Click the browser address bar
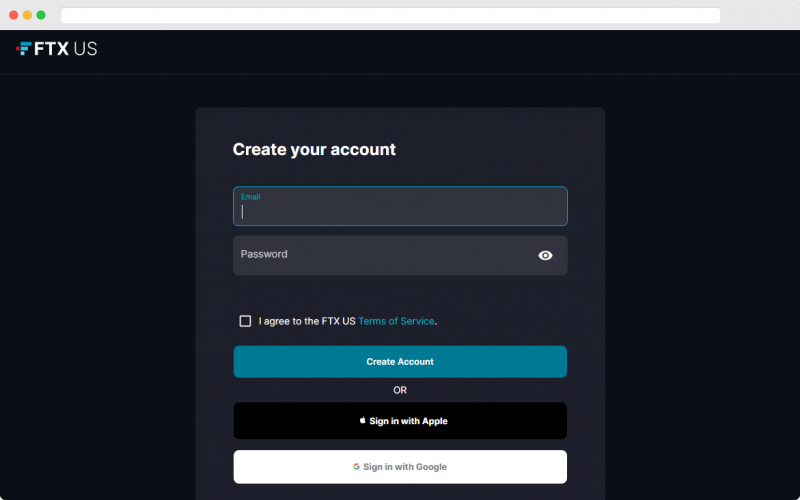The height and width of the screenshot is (500, 800). [390, 15]
